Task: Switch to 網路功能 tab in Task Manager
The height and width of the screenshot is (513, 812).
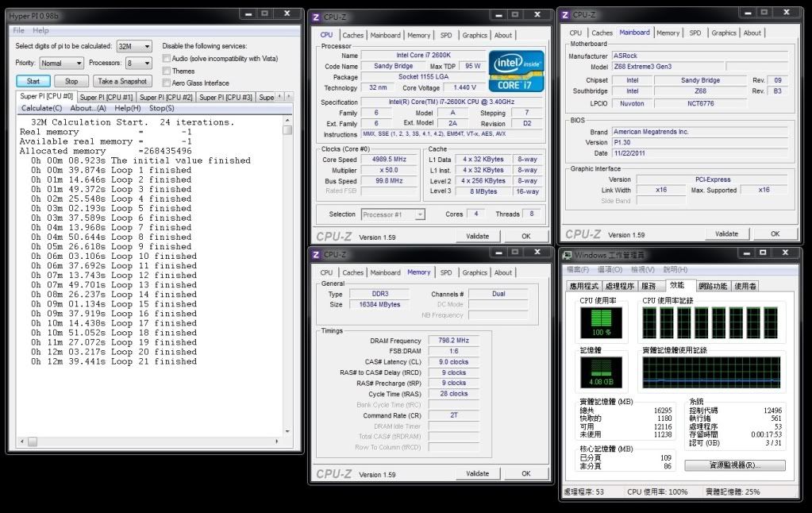Action: [x=713, y=286]
